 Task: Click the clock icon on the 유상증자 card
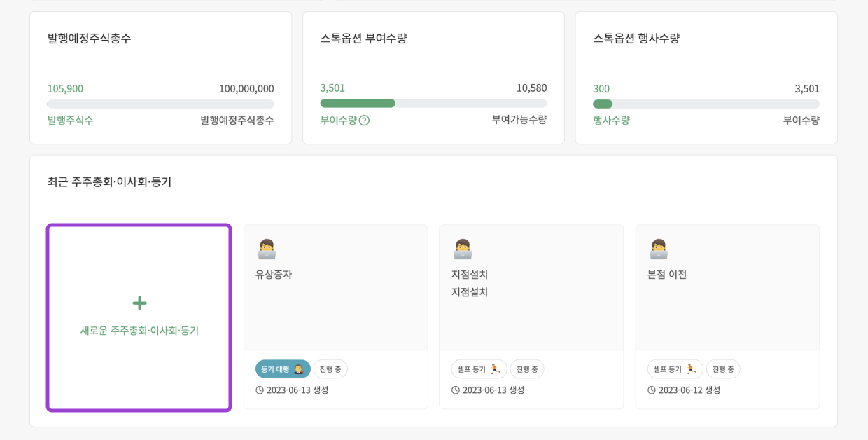click(260, 390)
